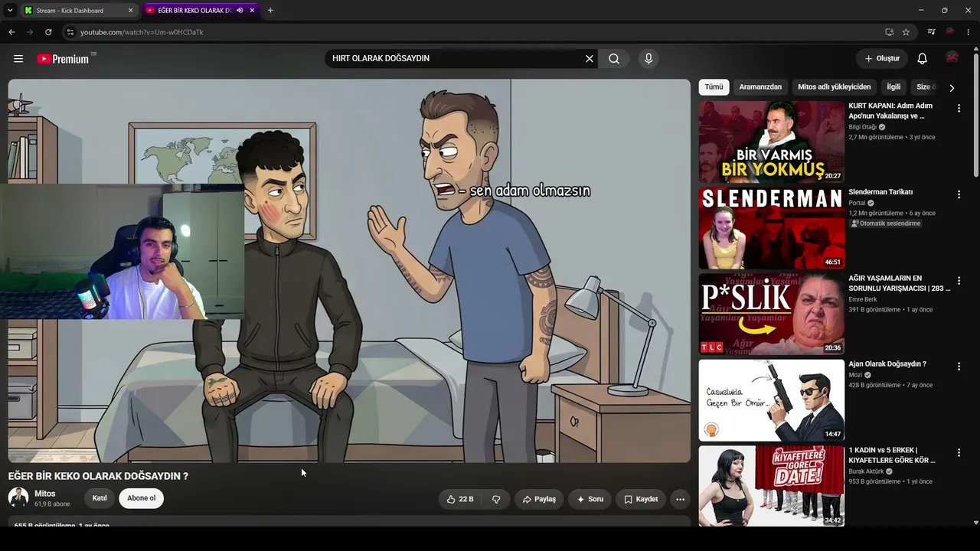Click the video title EĞER BİR KEKO OLARAK DOĞSAYDIN
Viewport: 980px width, 551px height.
(x=98, y=476)
